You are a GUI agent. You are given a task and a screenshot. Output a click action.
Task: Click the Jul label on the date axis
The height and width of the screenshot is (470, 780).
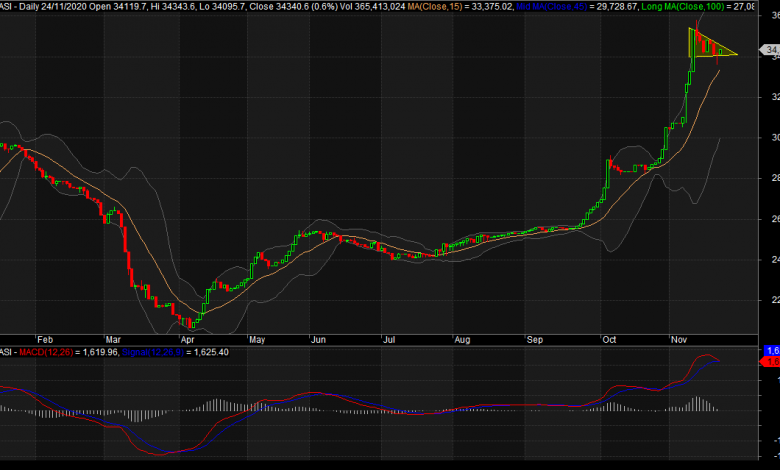388,340
